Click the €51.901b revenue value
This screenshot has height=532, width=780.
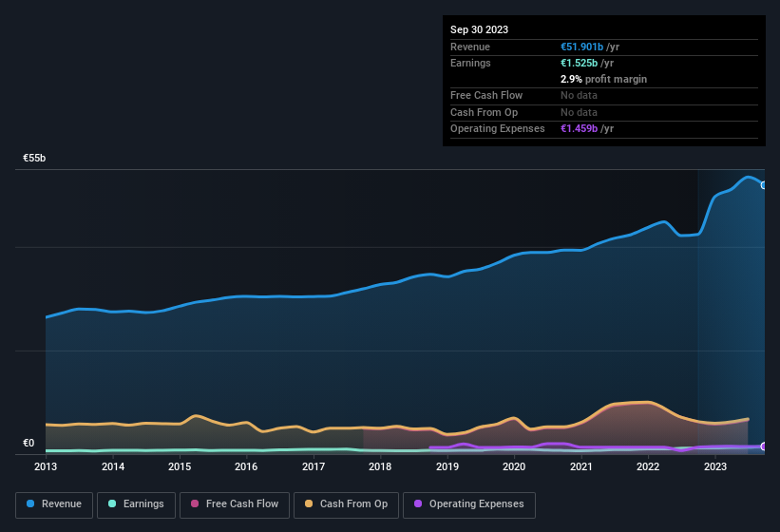[x=581, y=47]
